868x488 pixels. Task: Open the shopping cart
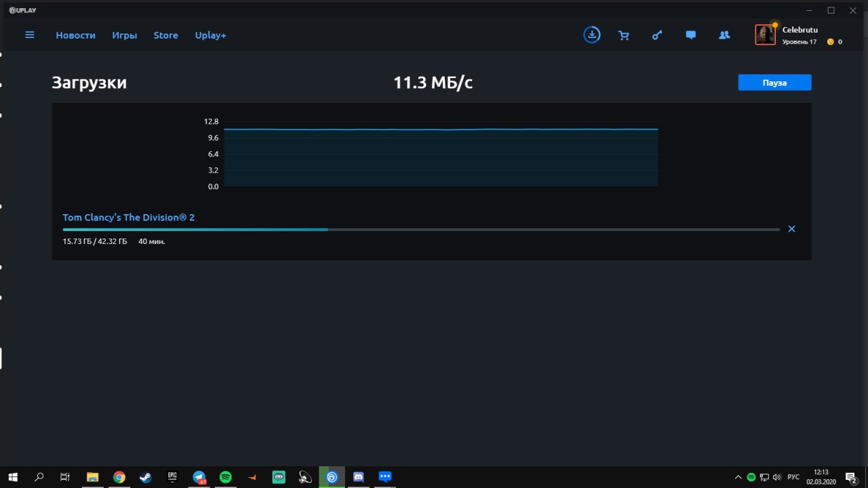[624, 35]
